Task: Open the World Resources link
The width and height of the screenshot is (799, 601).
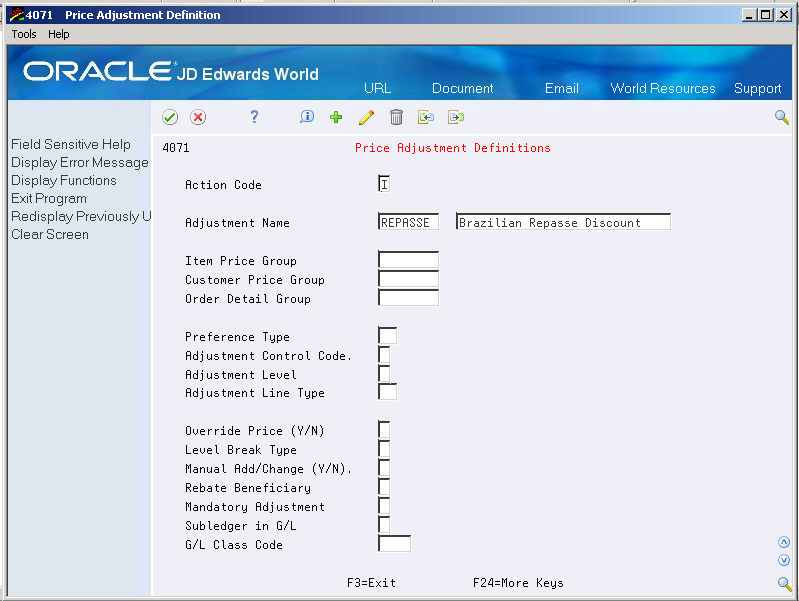Action: click(x=663, y=88)
